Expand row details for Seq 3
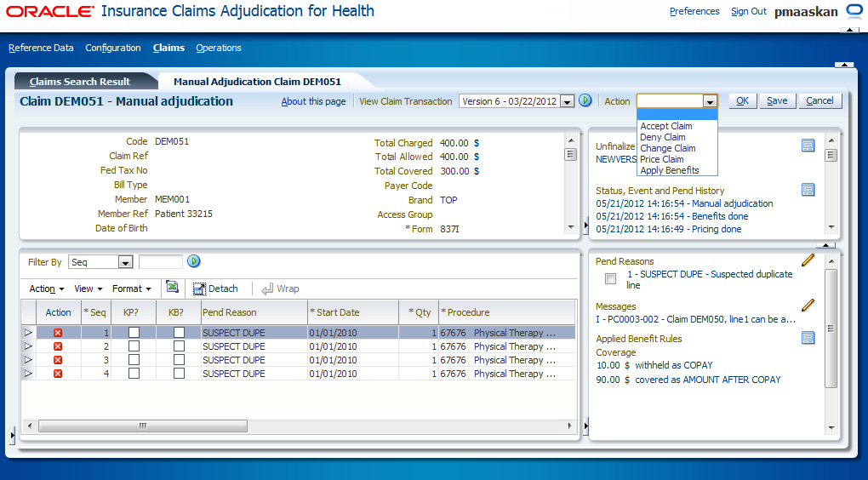 coord(28,360)
